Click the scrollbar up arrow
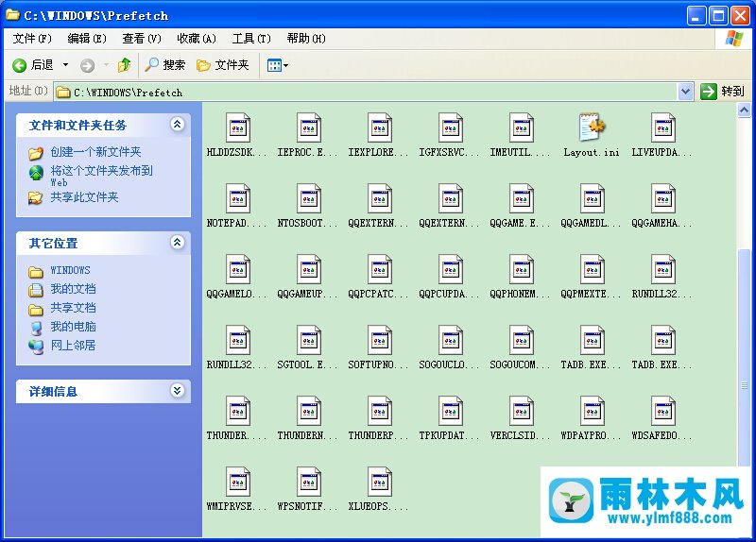Screen dimensions: 756x542 click(x=744, y=110)
